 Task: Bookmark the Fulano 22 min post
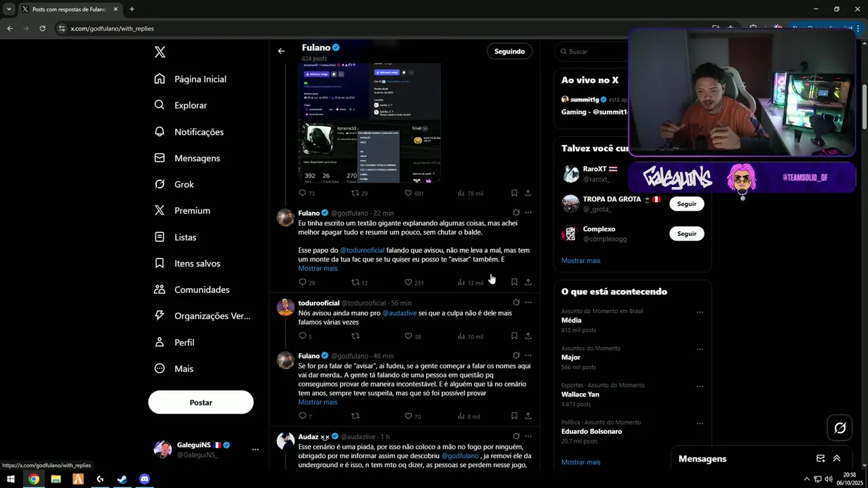(514, 283)
